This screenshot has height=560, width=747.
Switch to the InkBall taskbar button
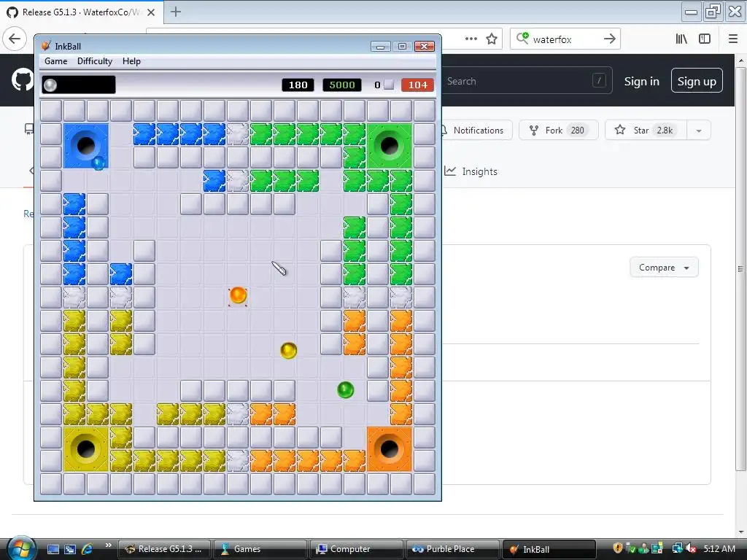549,549
